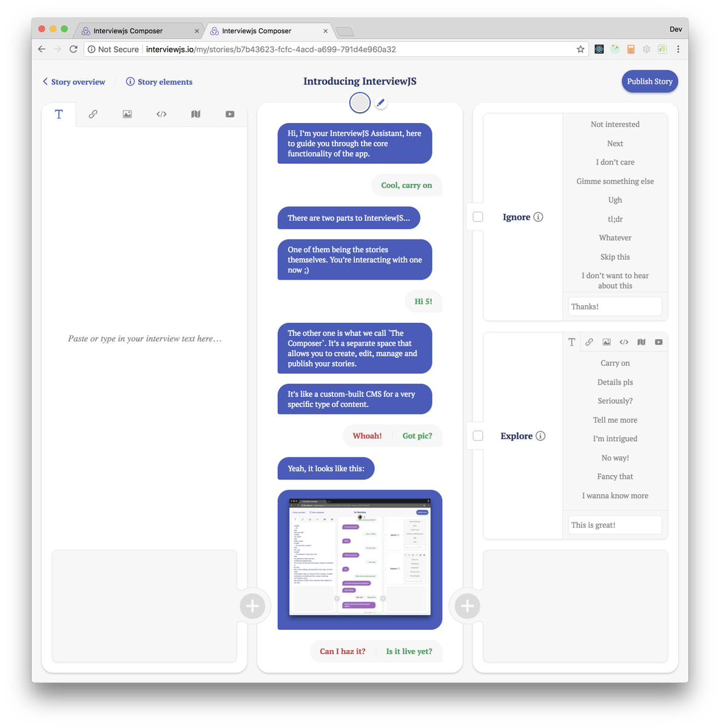Click the info icon beside Explore
This screenshot has width=720, height=728.
pyautogui.click(x=540, y=436)
